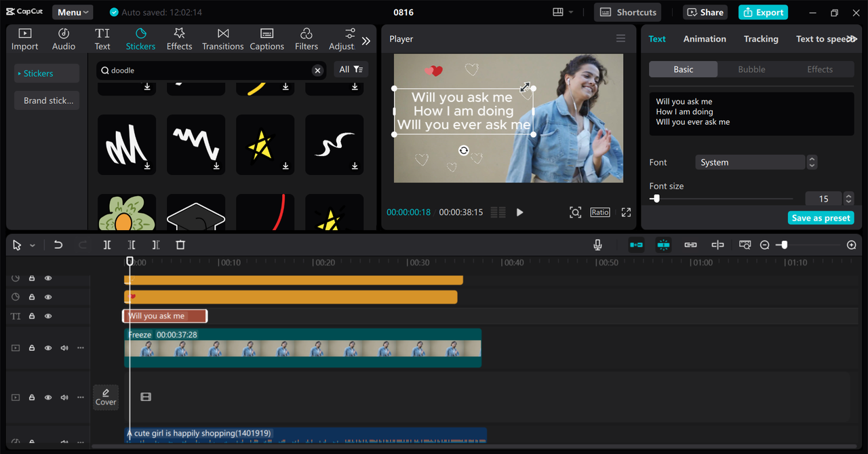Open the Text media tab
This screenshot has width=868, height=454.
[x=102, y=39]
